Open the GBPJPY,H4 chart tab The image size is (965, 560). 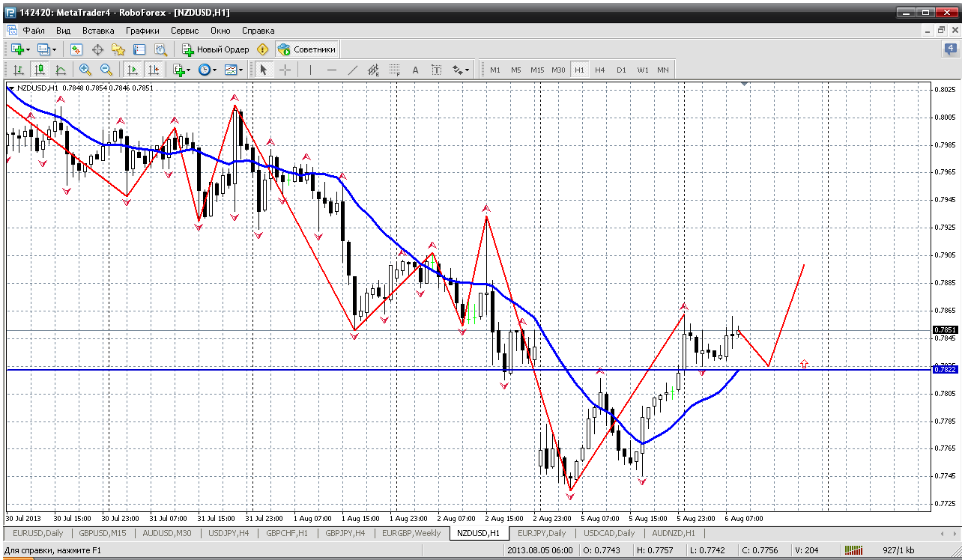345,533
